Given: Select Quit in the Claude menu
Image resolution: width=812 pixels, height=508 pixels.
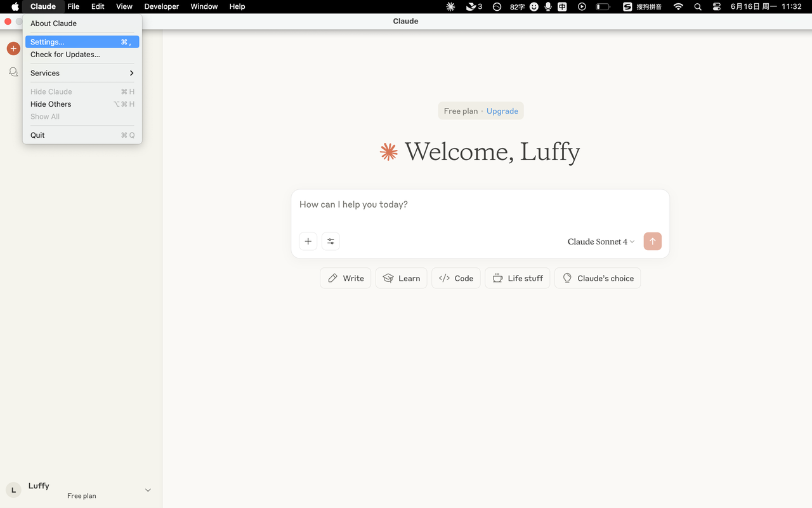Looking at the screenshot, I should tap(82, 135).
